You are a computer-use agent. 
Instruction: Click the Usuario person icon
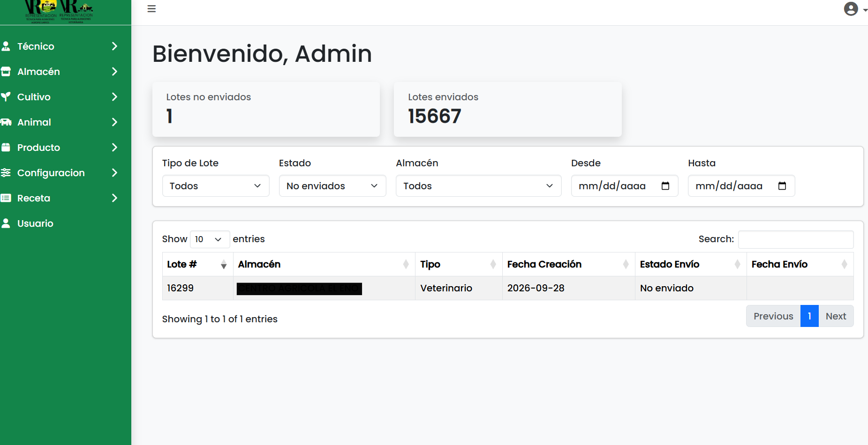pos(6,223)
